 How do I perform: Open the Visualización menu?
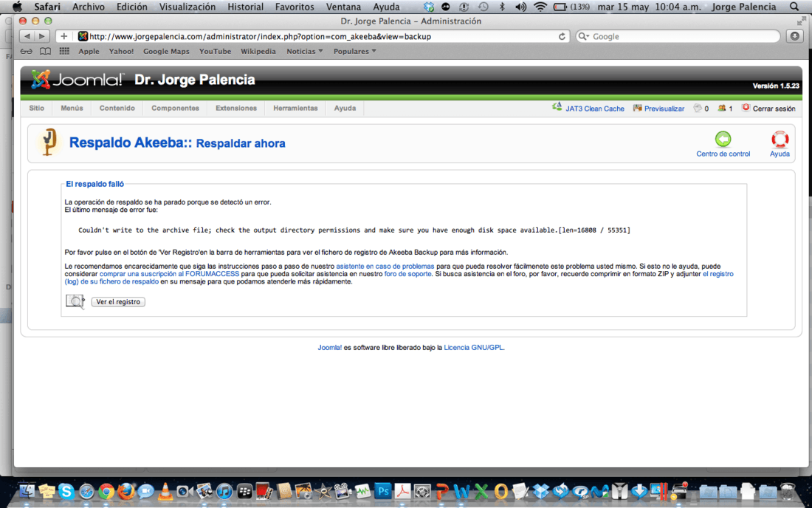[x=187, y=7]
